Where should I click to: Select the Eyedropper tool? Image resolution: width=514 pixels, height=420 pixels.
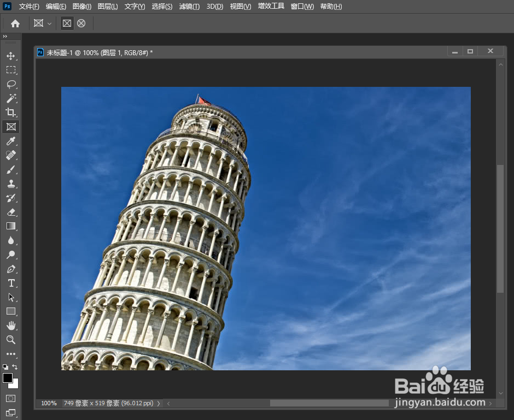(11, 141)
